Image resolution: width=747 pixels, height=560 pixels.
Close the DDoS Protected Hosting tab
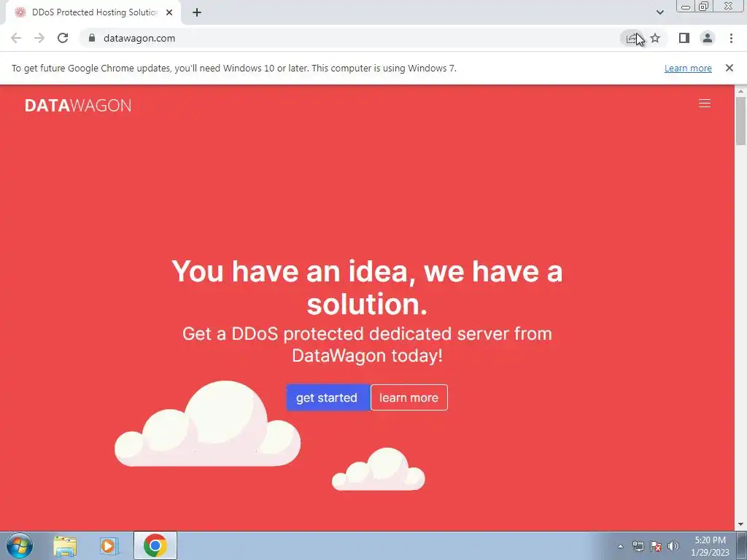point(169,13)
